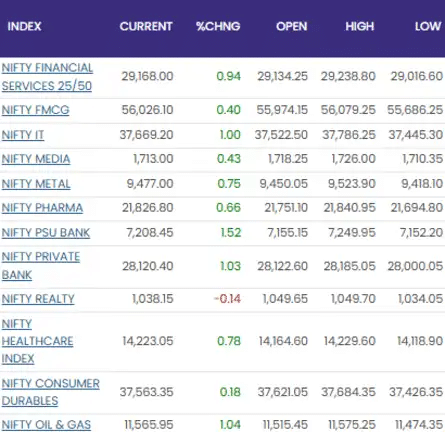The width and height of the screenshot is (445, 432).
Task: Open the NIFTY CONSUMER DURABLES link
Action: tap(51, 392)
